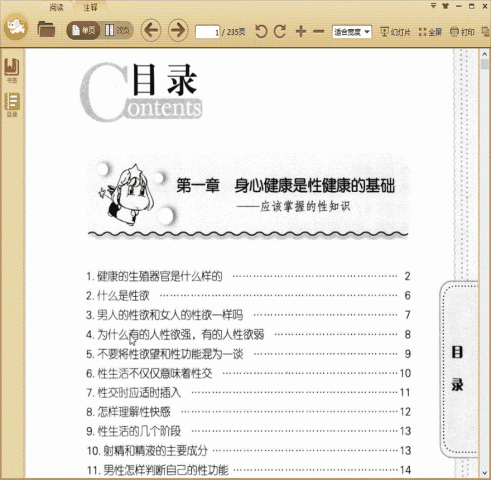Open the skin shirt icon menu
The width and height of the screenshot is (491, 480).
pyautogui.click(x=445, y=6)
